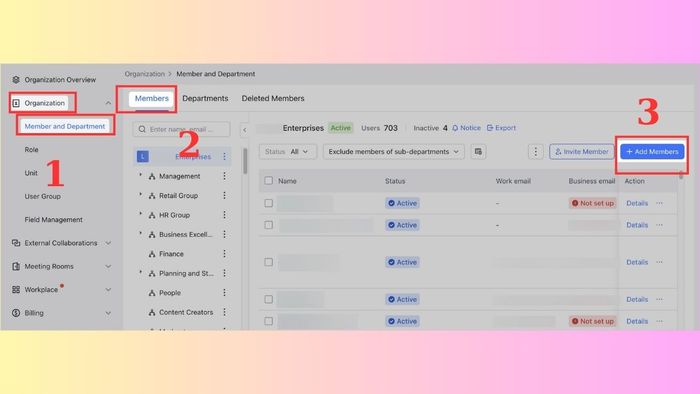Open more options for Finance department
This screenshot has height=394, width=700.
225,254
